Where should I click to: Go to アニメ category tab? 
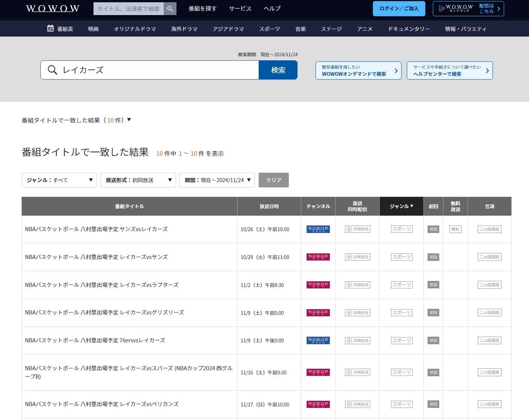coord(365,29)
